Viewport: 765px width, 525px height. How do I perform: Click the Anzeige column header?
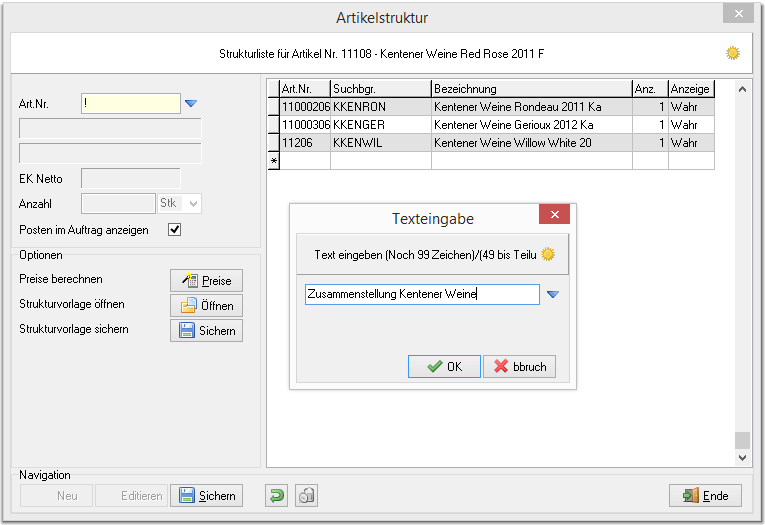tap(691, 89)
